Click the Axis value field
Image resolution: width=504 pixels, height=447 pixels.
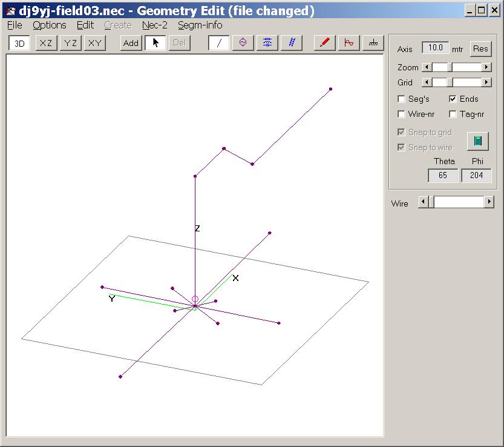tap(435, 48)
